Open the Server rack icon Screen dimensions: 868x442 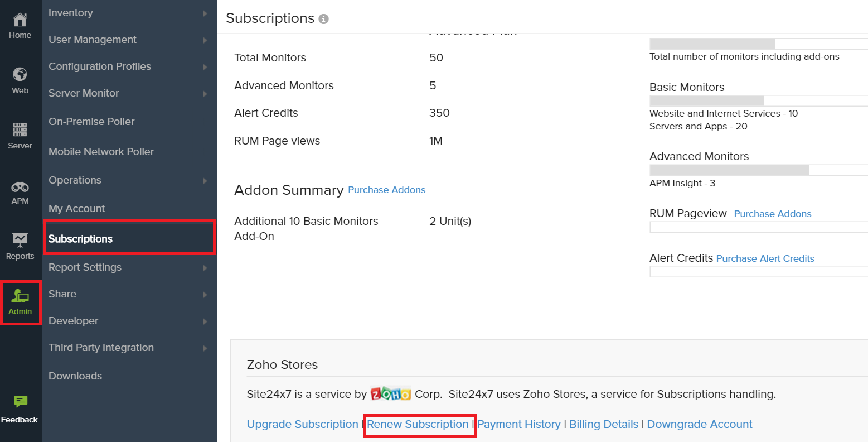[x=20, y=130]
